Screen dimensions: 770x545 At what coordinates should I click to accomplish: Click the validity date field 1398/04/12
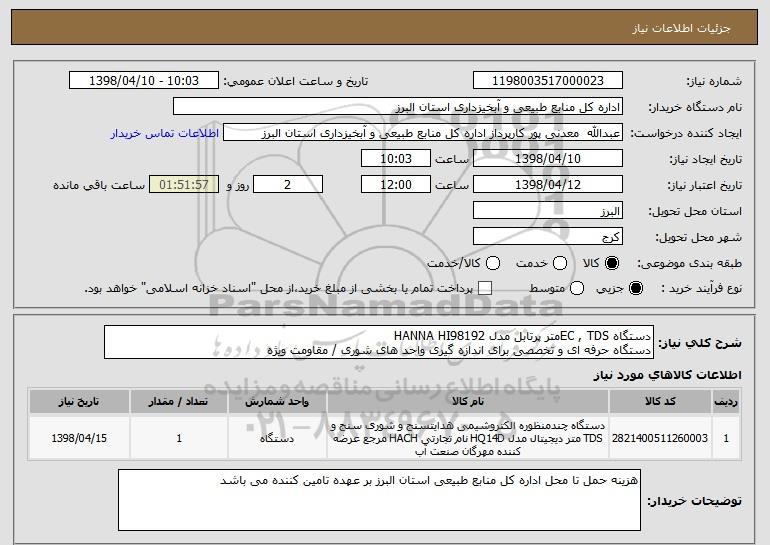548,185
